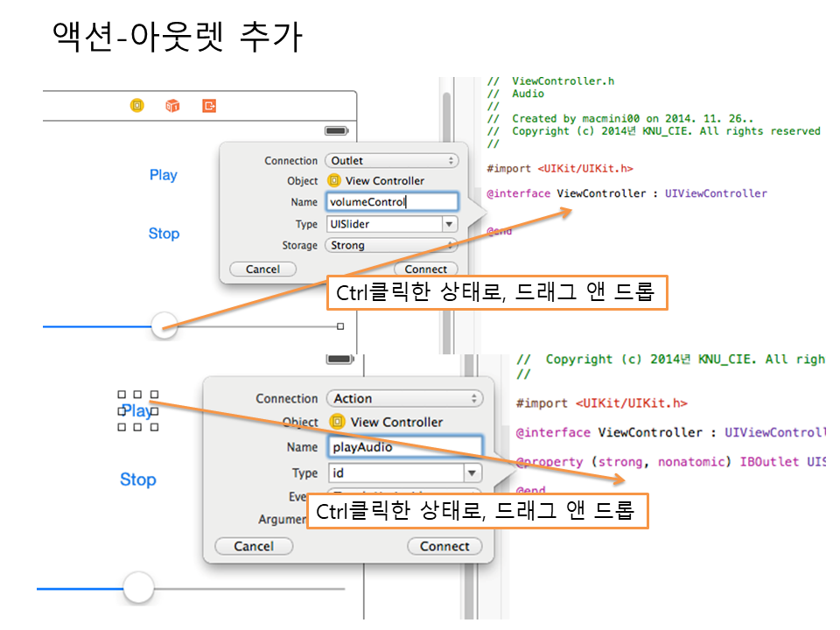Click the yellow View Controller scene dock icon
This screenshot has height=630, width=840.
(136, 106)
